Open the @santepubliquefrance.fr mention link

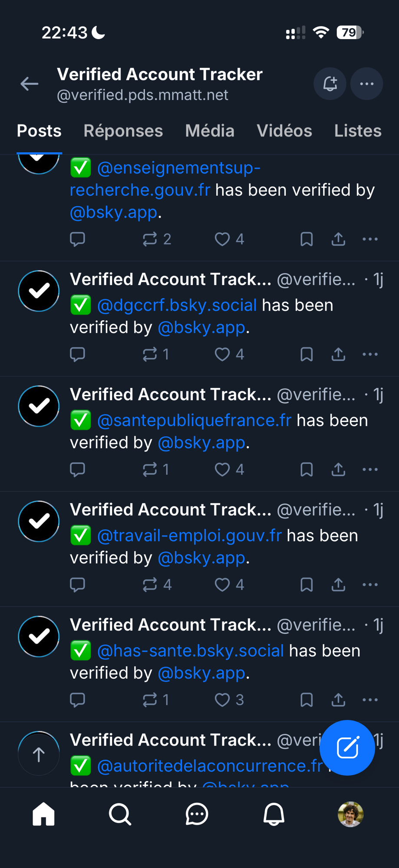point(194,421)
